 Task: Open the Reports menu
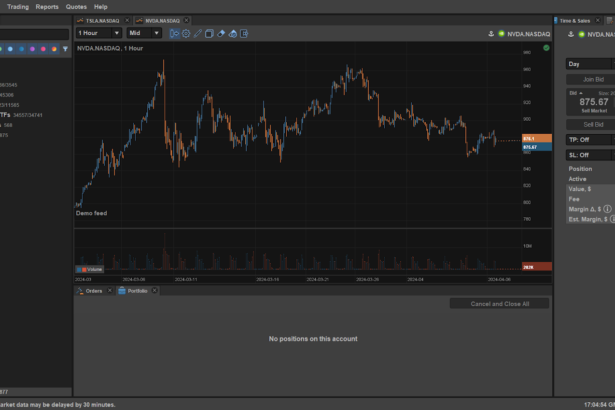pyautogui.click(x=47, y=6)
